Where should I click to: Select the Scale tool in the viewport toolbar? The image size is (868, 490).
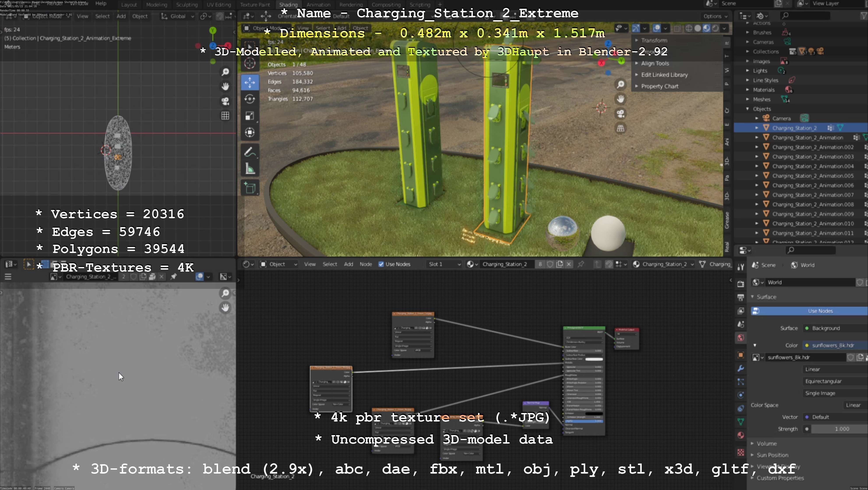(x=250, y=116)
